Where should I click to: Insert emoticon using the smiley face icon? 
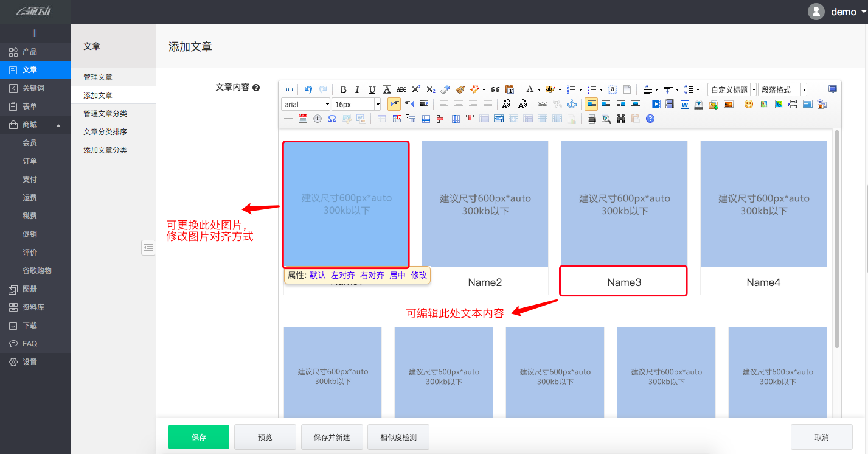[x=748, y=104]
